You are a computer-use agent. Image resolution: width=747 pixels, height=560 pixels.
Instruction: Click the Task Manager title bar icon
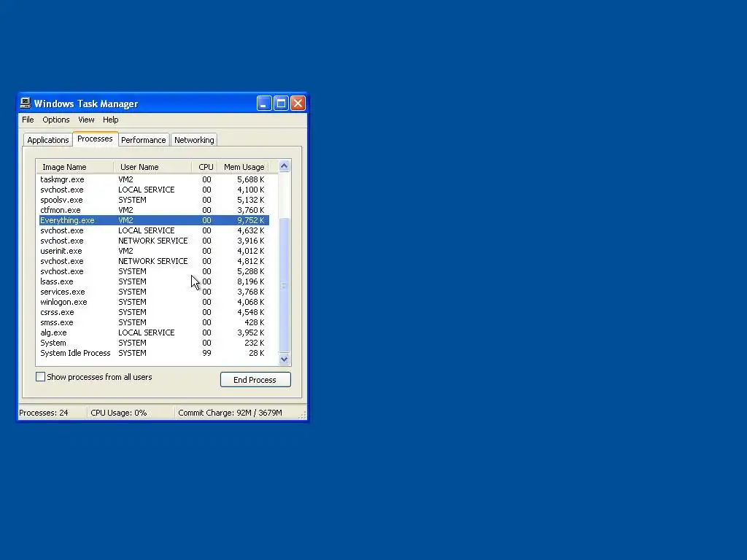pos(26,104)
